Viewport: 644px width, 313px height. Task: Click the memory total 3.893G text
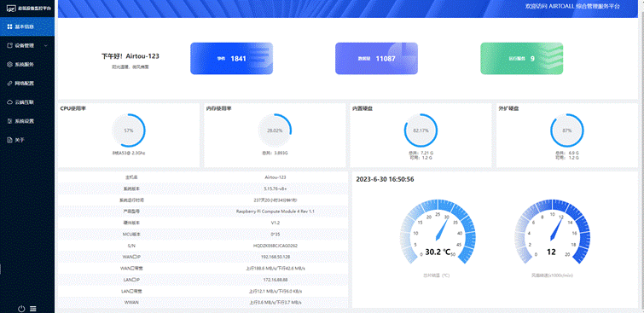275,154
